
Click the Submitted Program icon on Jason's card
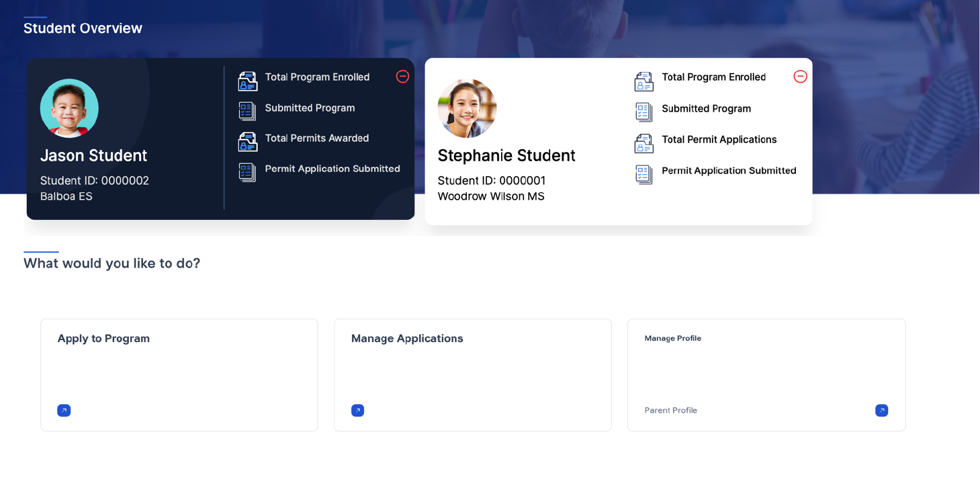247,111
